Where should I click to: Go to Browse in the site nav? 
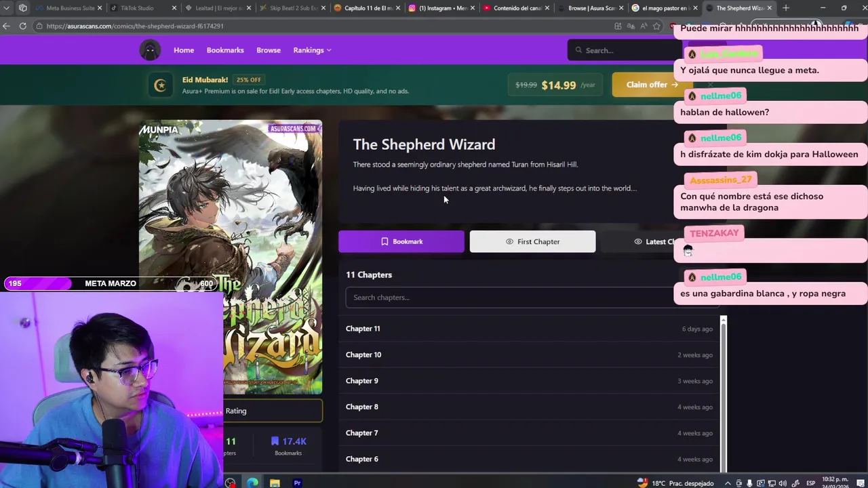tap(269, 50)
